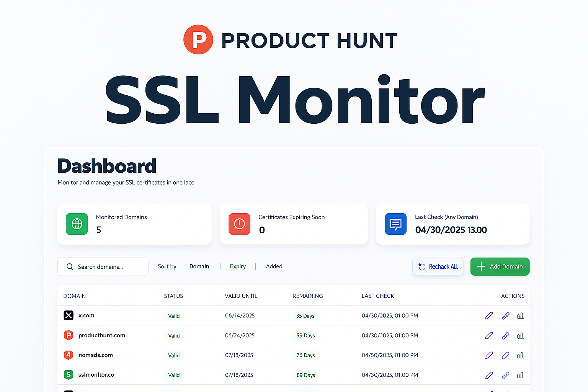Open the nomads.com domain entry
588x392 pixels.
[95, 355]
